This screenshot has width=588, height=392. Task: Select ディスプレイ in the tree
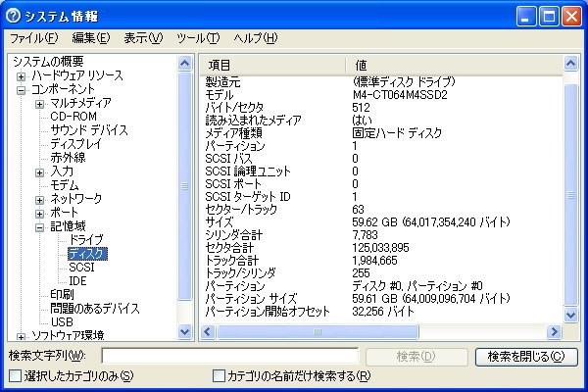(75, 144)
